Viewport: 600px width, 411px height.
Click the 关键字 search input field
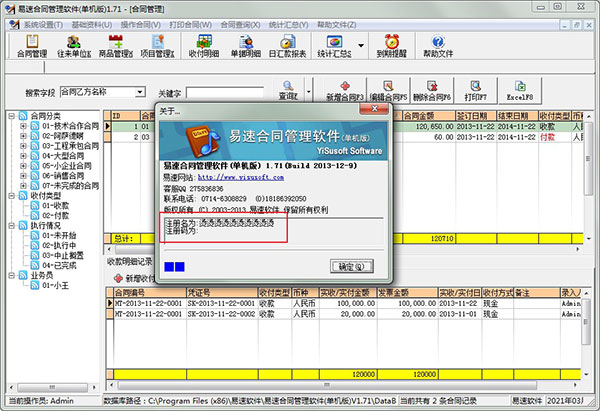tap(225, 93)
